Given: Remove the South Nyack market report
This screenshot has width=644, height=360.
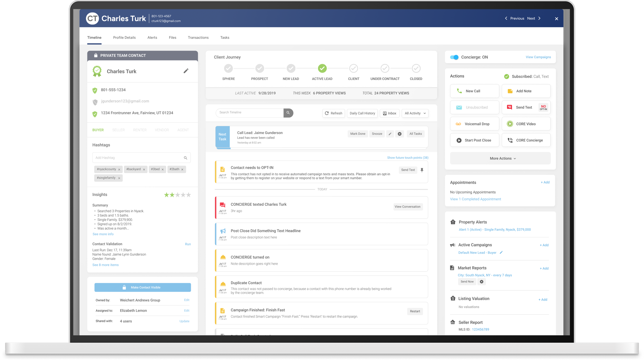Looking at the screenshot, I should tap(481, 282).
